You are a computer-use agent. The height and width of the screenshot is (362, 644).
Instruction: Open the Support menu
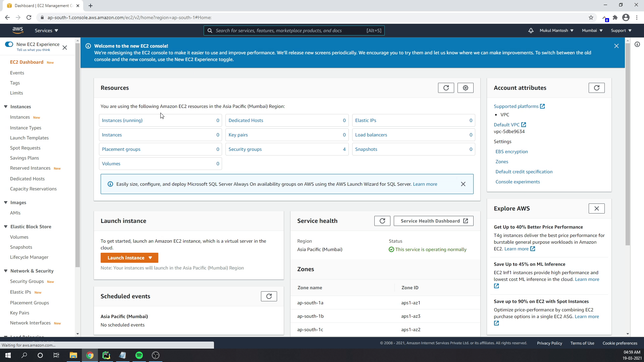tap(620, 30)
